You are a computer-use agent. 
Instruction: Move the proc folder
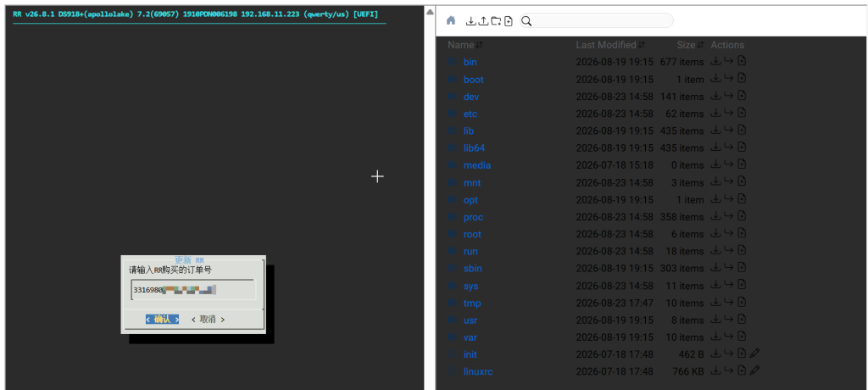coord(728,215)
